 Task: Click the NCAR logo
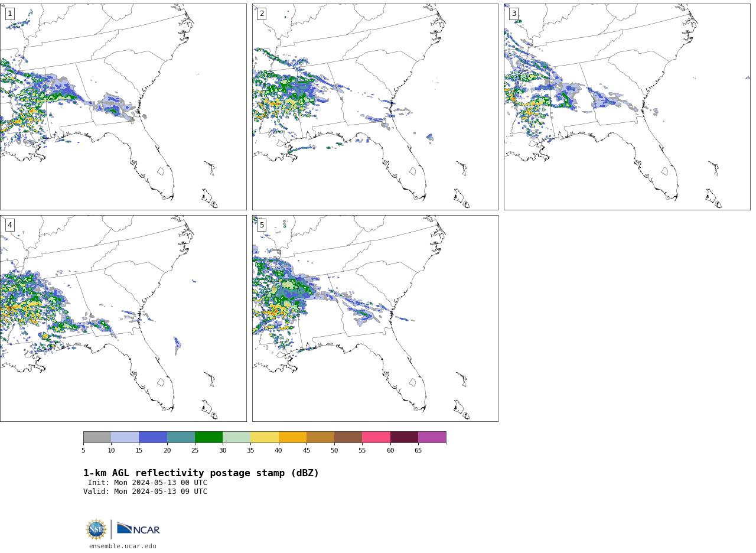click(x=138, y=529)
